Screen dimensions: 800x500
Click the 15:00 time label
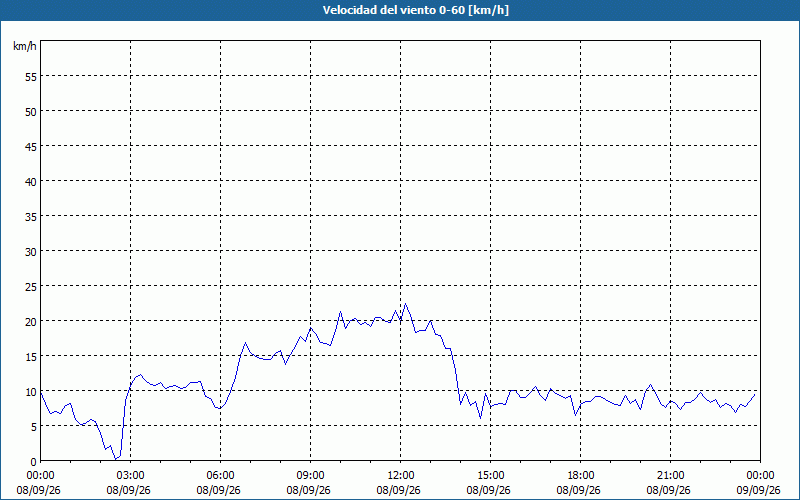coord(490,476)
